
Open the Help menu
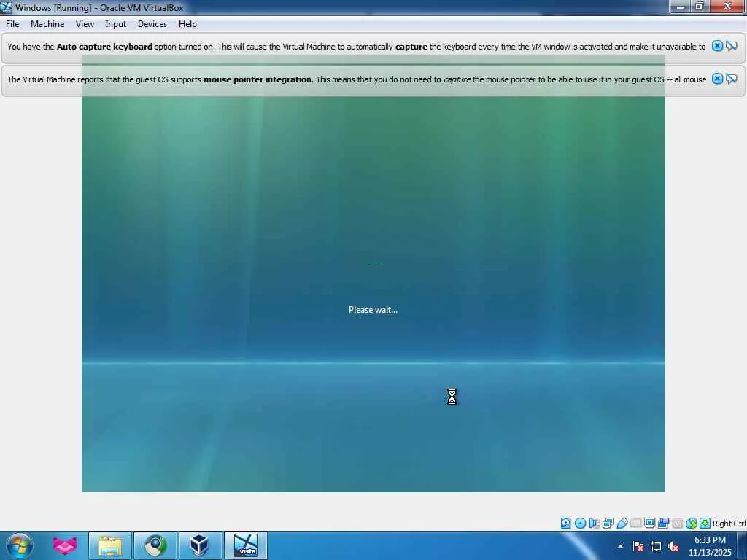coord(187,24)
